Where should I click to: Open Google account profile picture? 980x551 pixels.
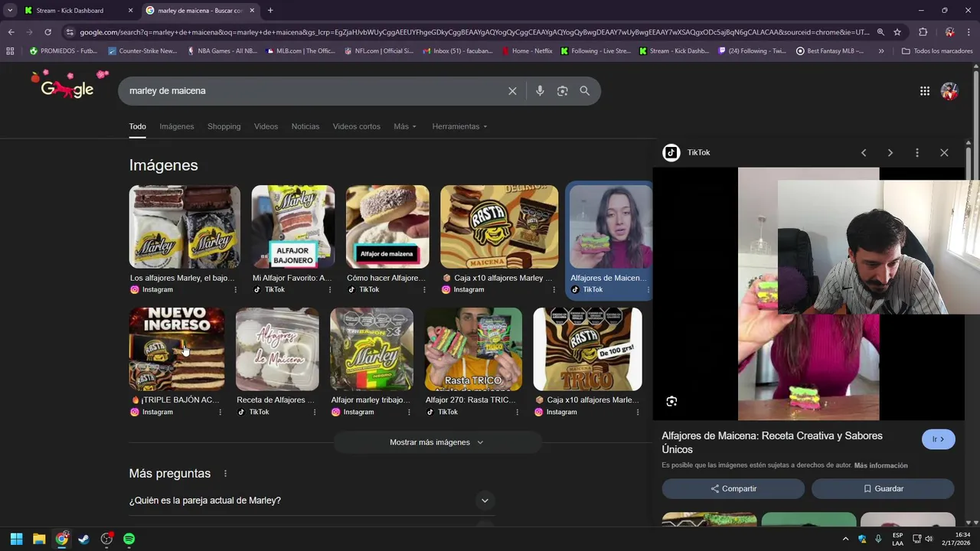949,91
